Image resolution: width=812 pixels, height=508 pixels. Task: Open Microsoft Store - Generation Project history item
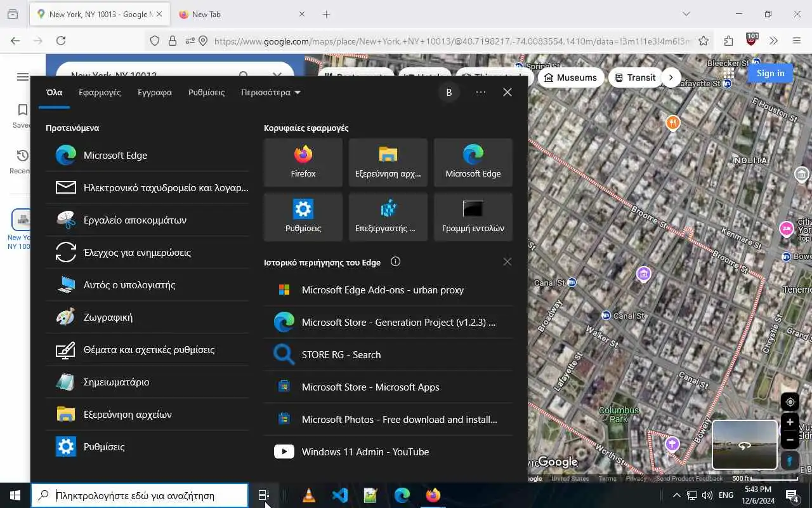(388, 322)
